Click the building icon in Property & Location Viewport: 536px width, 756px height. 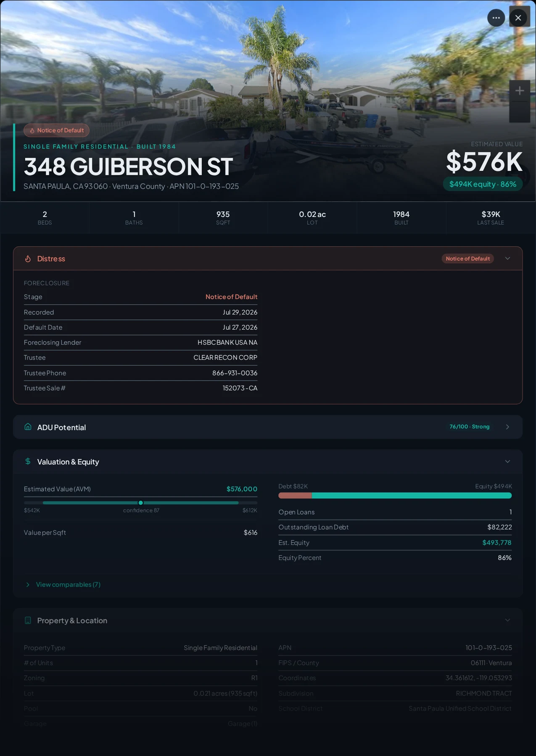coord(28,620)
